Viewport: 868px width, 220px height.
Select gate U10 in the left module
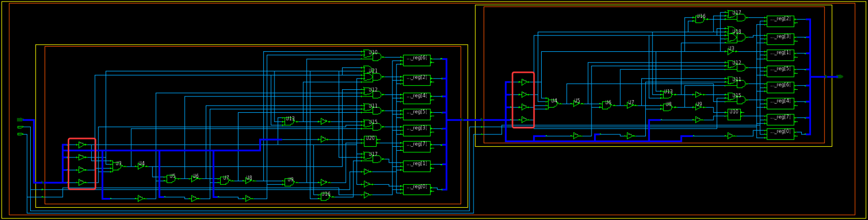click(372, 55)
